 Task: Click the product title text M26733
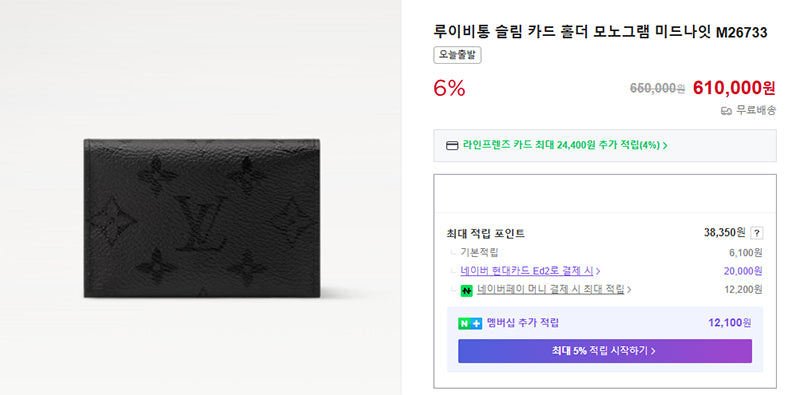pos(741,33)
